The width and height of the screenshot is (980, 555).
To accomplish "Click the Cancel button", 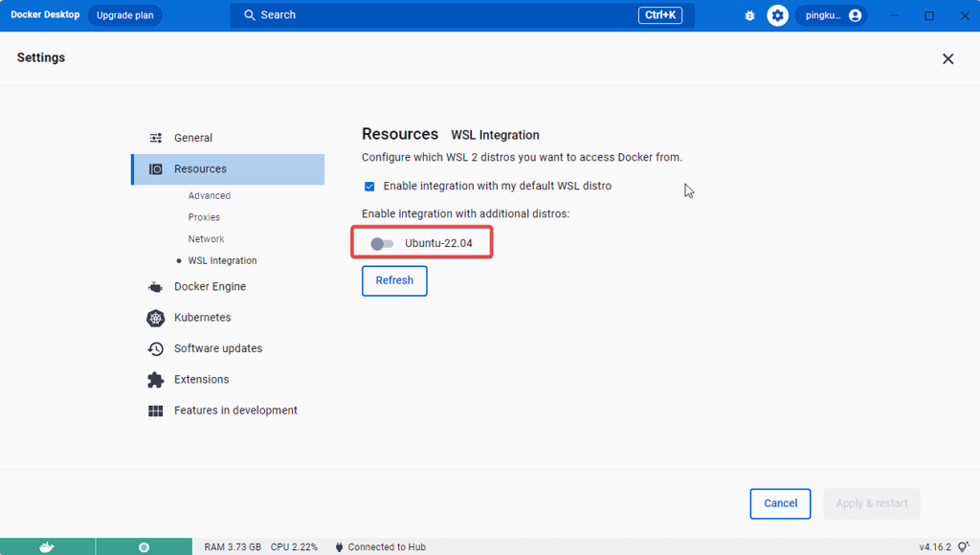I will [x=780, y=503].
